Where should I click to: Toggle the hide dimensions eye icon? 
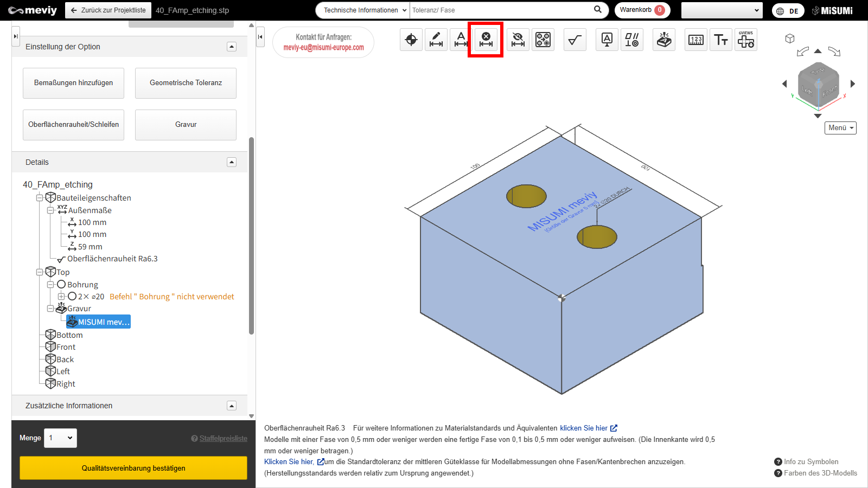tap(518, 40)
